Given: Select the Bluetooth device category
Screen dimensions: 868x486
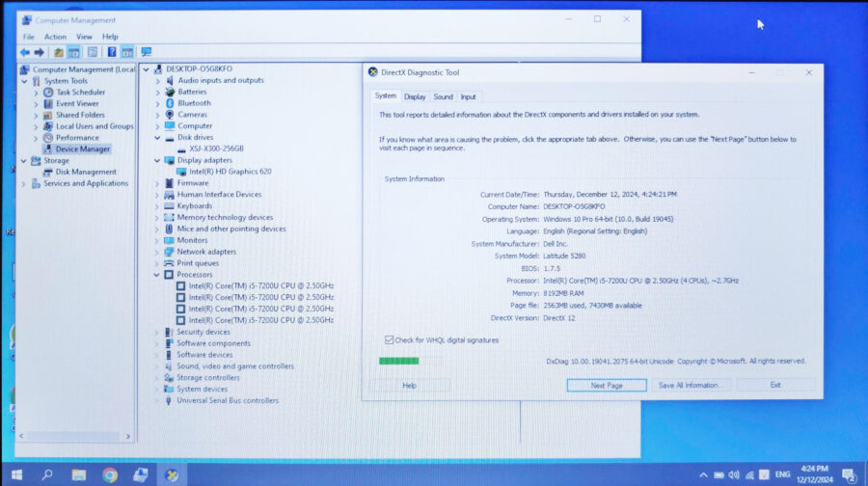Looking at the screenshot, I should (194, 103).
